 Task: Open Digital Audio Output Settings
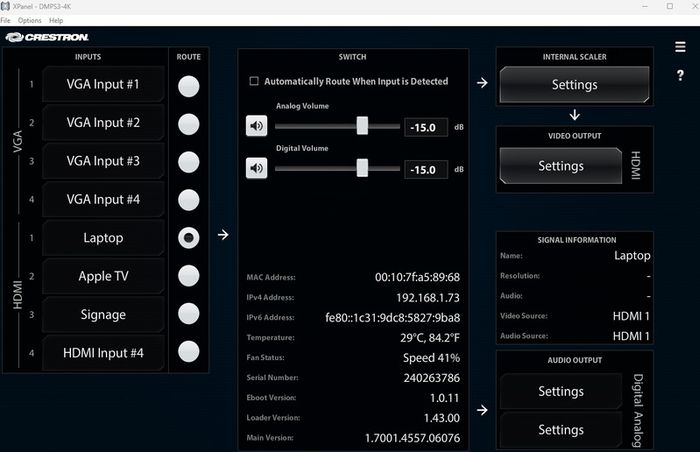click(561, 391)
